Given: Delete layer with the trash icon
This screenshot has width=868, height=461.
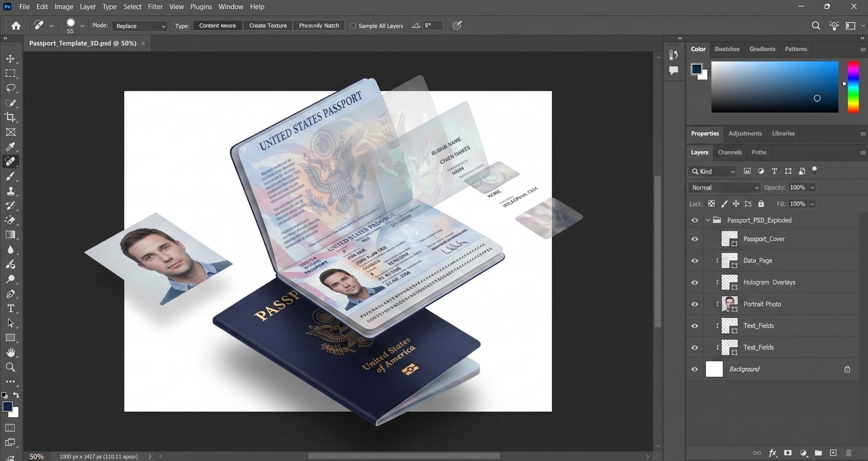Looking at the screenshot, I should point(848,453).
